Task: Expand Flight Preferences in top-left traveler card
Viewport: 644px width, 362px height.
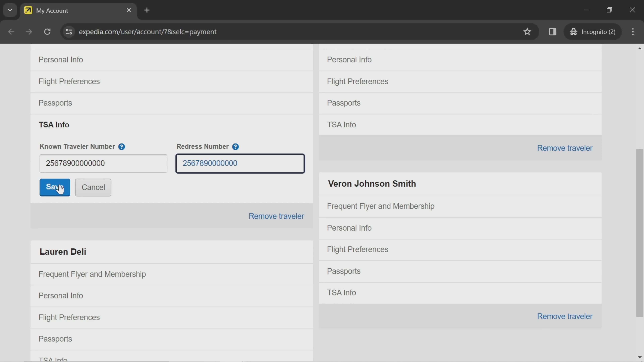Action: (172, 81)
